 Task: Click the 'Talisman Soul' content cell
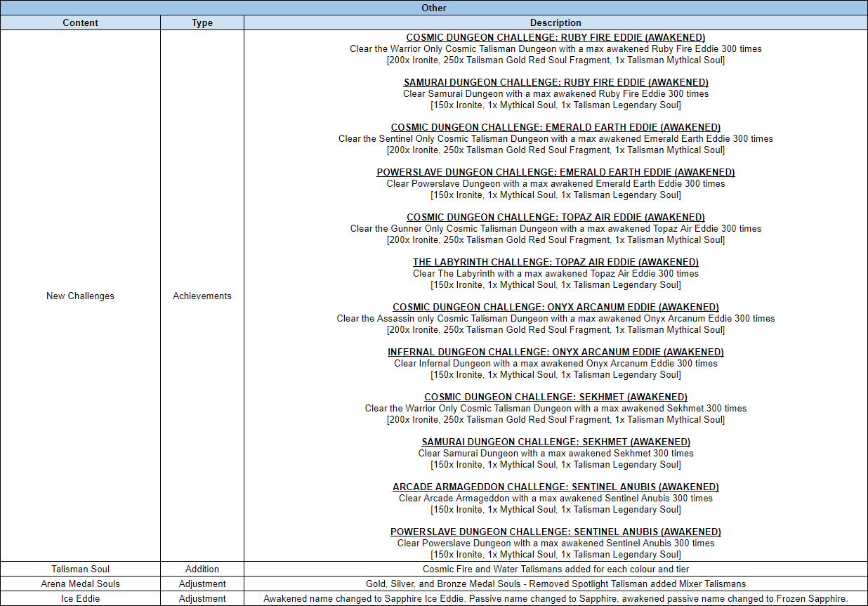pos(80,569)
